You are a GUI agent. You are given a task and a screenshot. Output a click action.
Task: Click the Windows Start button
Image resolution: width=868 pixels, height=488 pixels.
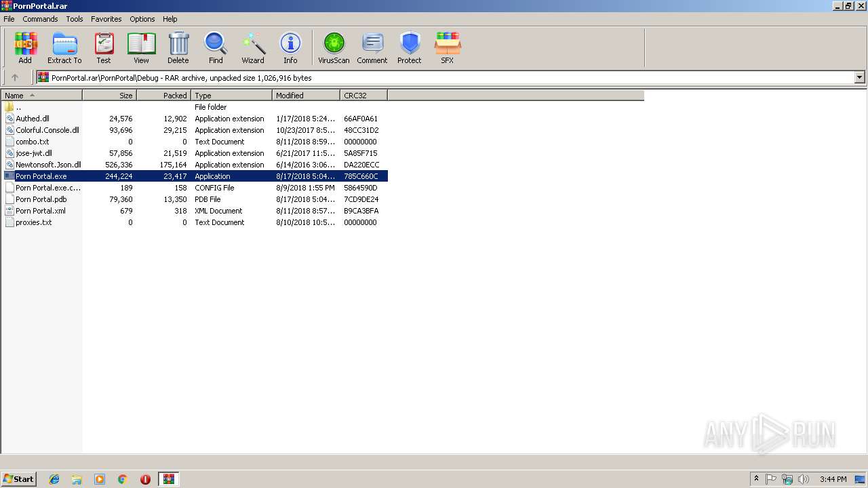pyautogui.click(x=18, y=479)
